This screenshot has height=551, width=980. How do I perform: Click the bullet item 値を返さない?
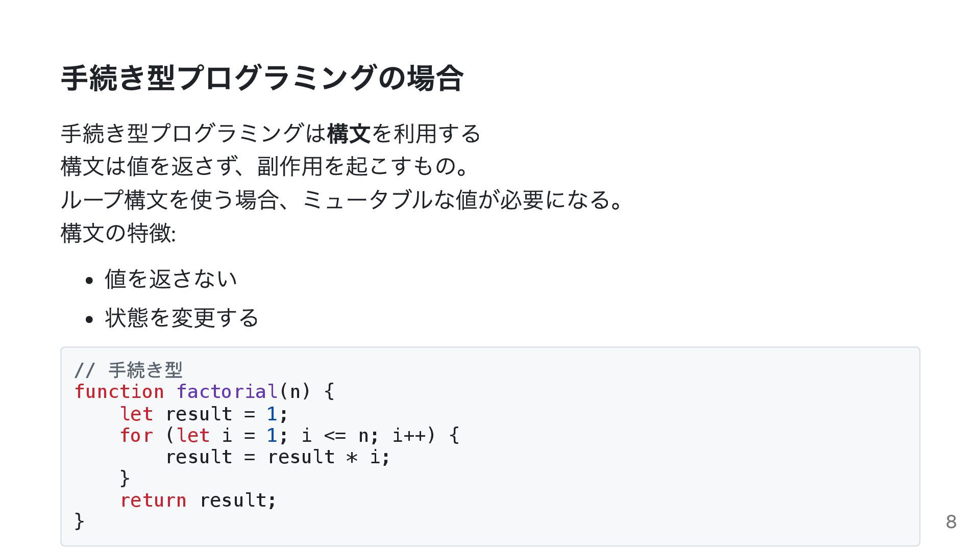click(171, 279)
